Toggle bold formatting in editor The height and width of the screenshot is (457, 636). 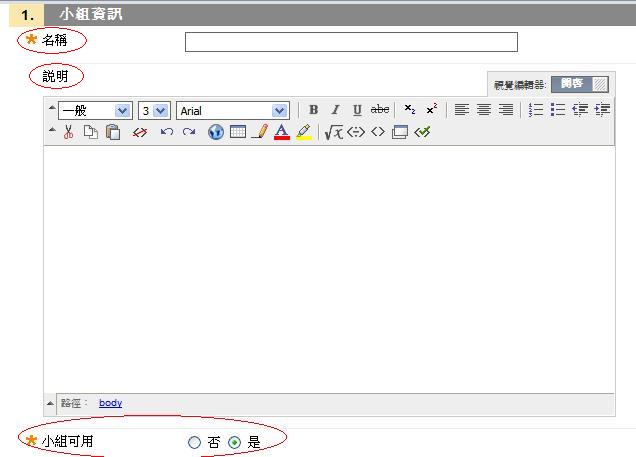[x=313, y=110]
